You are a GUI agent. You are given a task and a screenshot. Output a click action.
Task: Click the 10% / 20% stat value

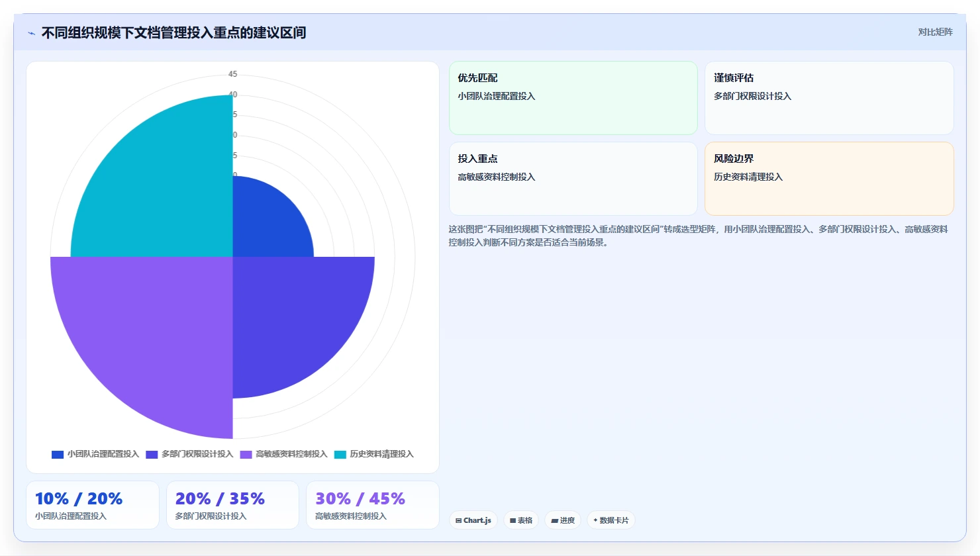79,498
